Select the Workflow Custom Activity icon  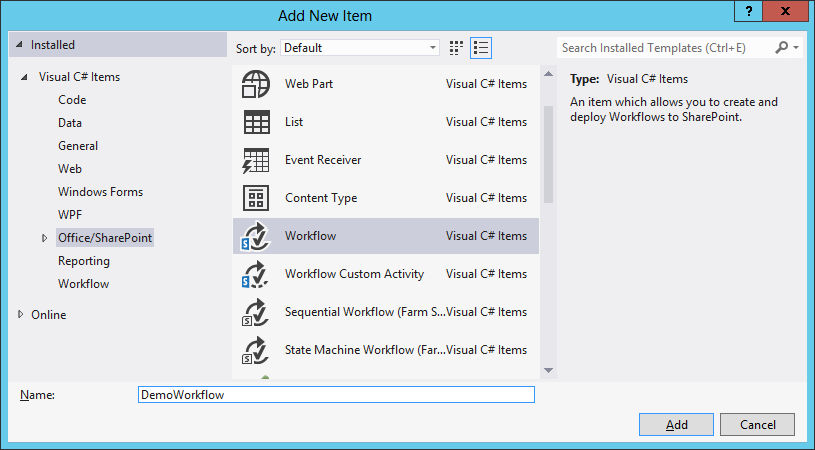pyautogui.click(x=255, y=274)
